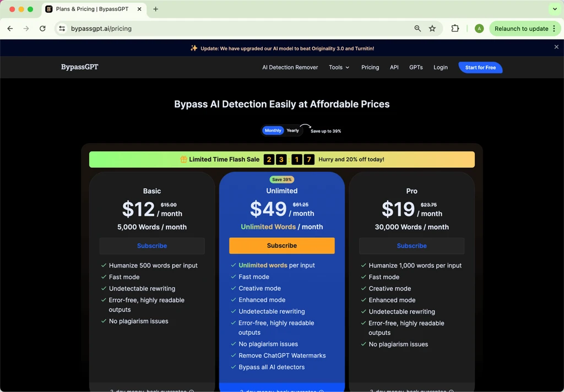Click the Start for Free button
Image resolution: width=564 pixels, height=392 pixels.
click(x=480, y=67)
